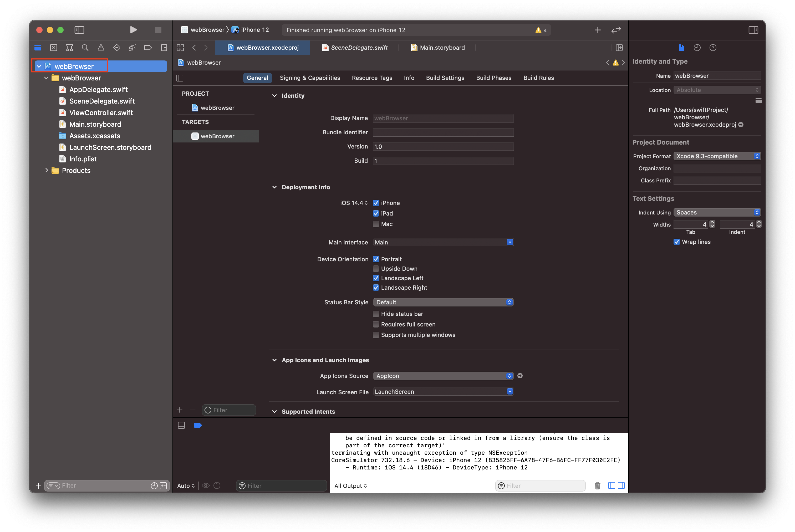Image resolution: width=795 pixels, height=532 pixels.
Task: Toggle the left navigator sidebar
Action: [x=79, y=30]
